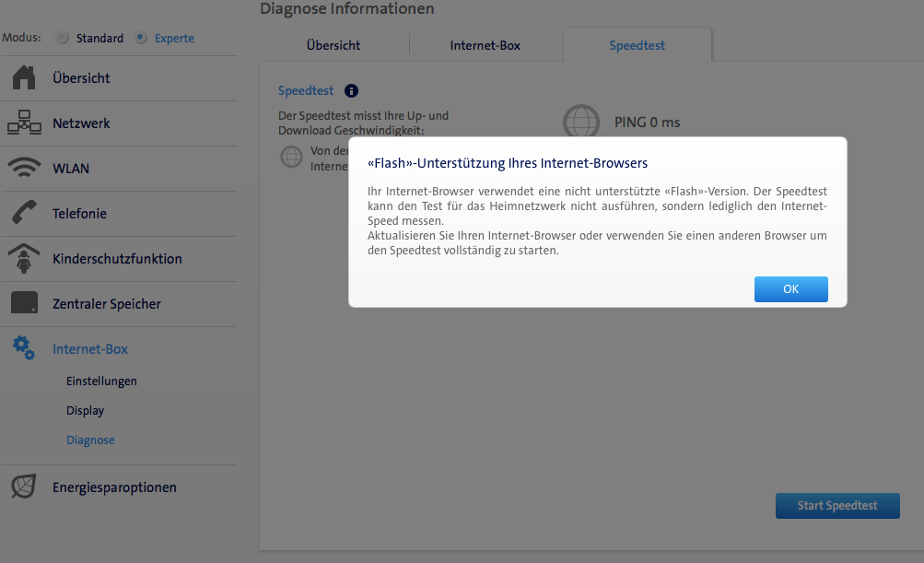This screenshot has width=924, height=563.
Task: Select the Experte mode radio button
Action: (x=141, y=39)
